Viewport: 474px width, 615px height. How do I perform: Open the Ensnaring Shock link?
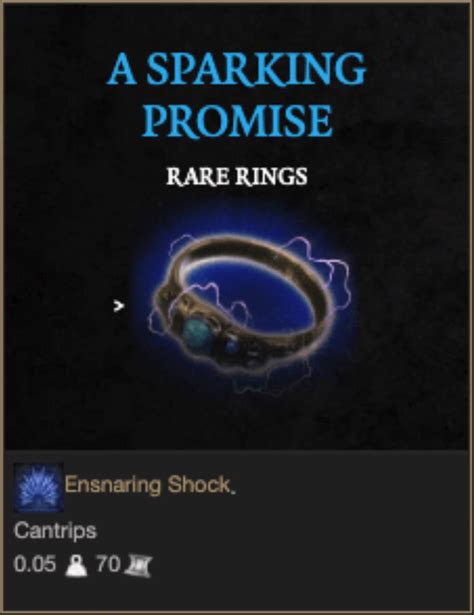(147, 485)
